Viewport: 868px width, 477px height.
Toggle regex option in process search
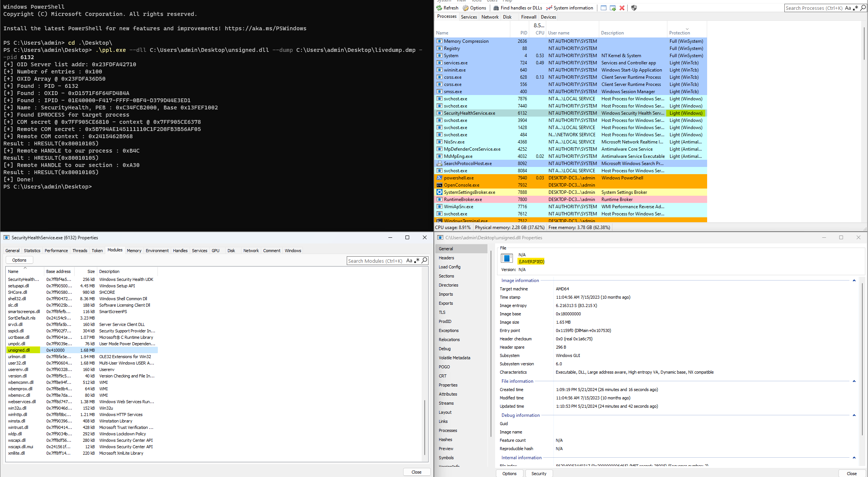856,8
